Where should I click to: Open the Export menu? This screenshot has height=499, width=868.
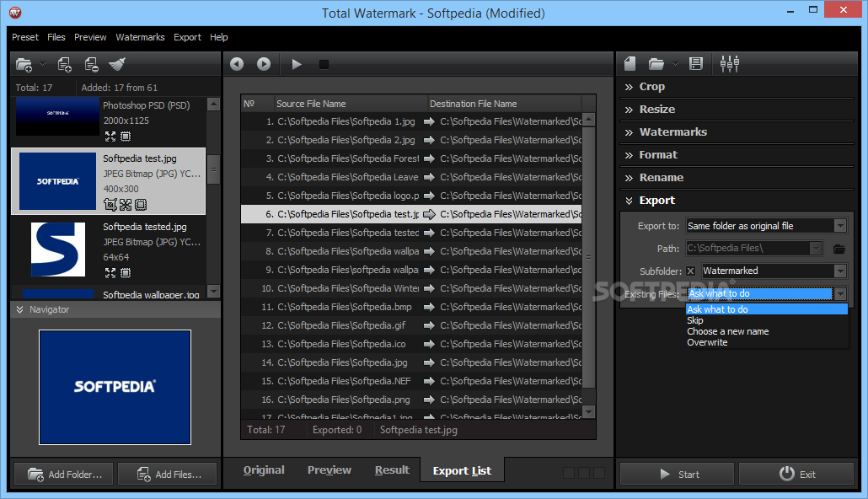point(187,37)
